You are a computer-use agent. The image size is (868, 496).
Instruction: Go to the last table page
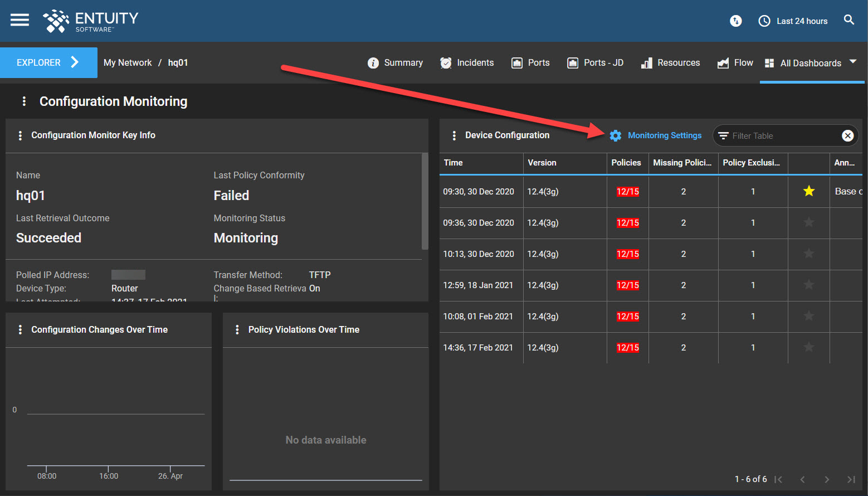point(851,479)
